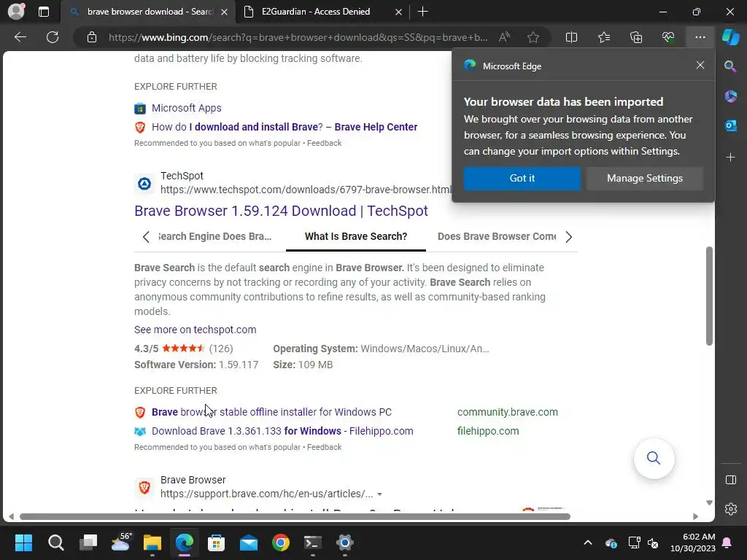
Task: Click filehippo.com green link
Action: [x=488, y=431]
